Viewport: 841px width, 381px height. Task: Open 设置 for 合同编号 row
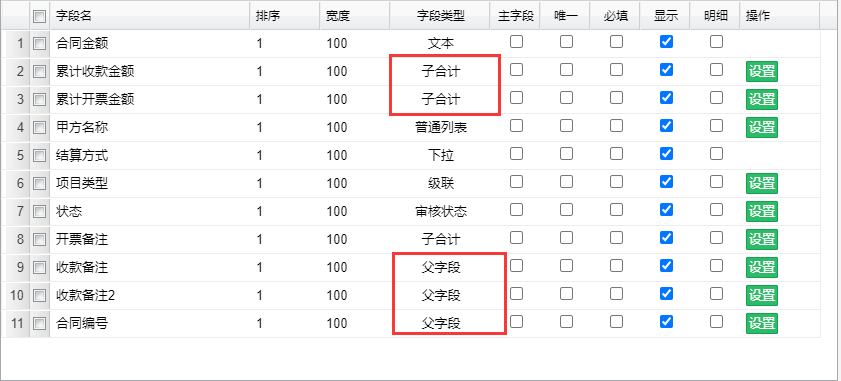coord(762,323)
